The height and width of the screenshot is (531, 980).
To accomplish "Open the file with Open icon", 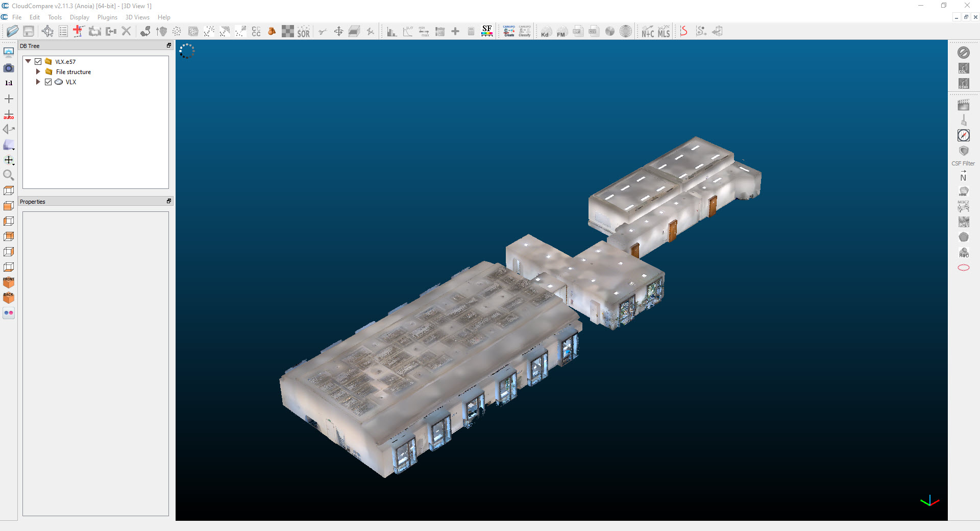I will 13,32.
